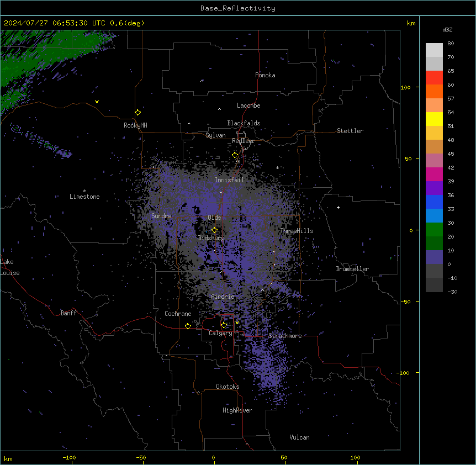Image resolution: width=476 pixels, height=465 pixels.
Task: Select the Didsbury label
Action: click(x=211, y=238)
